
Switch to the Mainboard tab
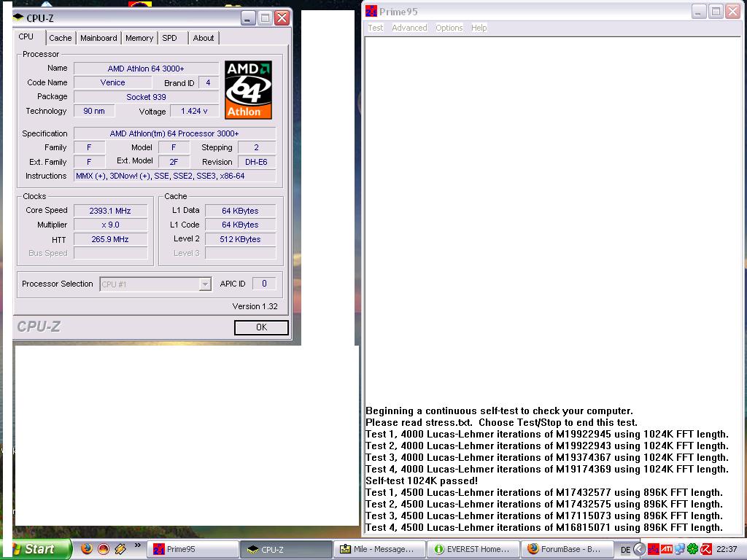coord(98,38)
